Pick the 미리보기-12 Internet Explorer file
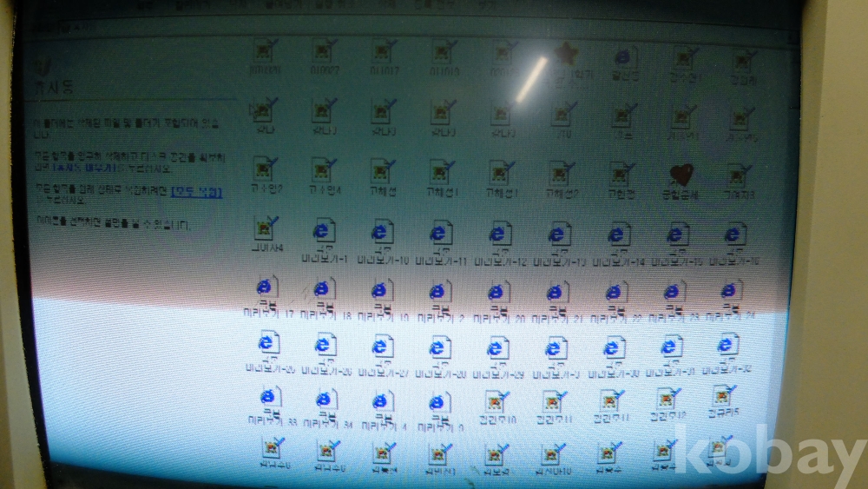 (499, 234)
